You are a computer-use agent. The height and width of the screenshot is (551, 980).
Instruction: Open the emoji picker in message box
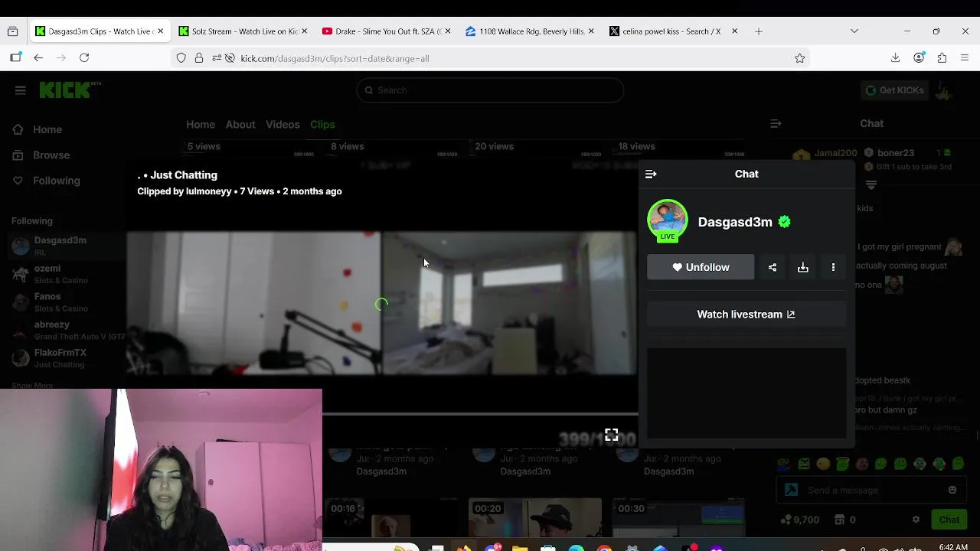pos(952,490)
